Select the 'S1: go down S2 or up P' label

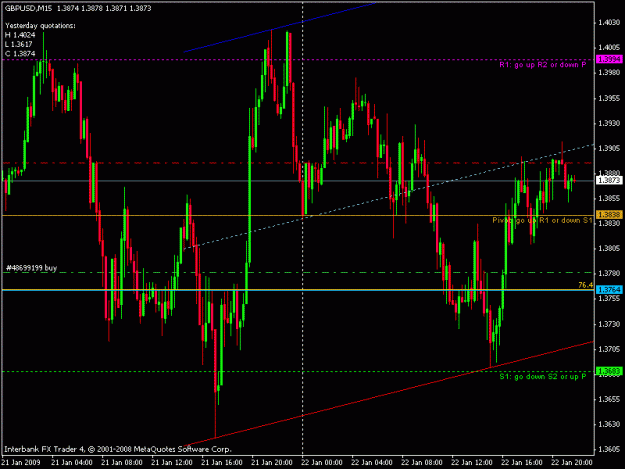[542, 377]
